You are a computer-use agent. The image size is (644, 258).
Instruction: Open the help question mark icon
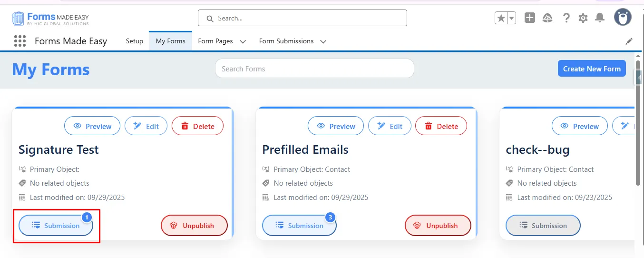(566, 18)
